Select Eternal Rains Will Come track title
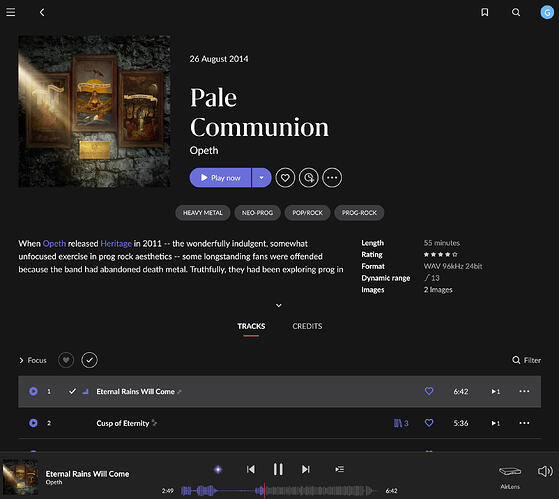Image resolution: width=559 pixels, height=499 pixels. (135, 391)
